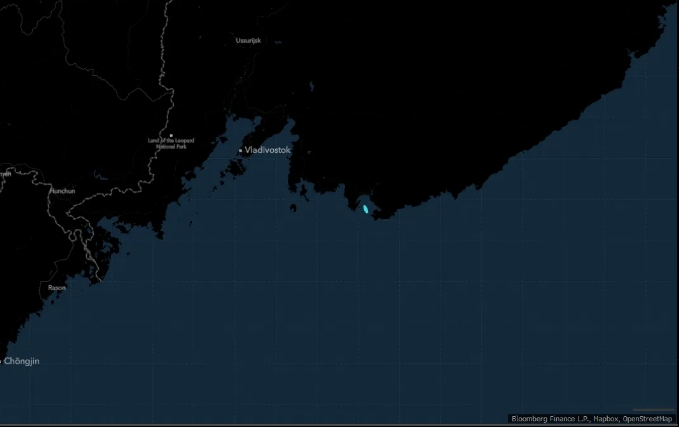Select the Rason city label

click(x=57, y=287)
